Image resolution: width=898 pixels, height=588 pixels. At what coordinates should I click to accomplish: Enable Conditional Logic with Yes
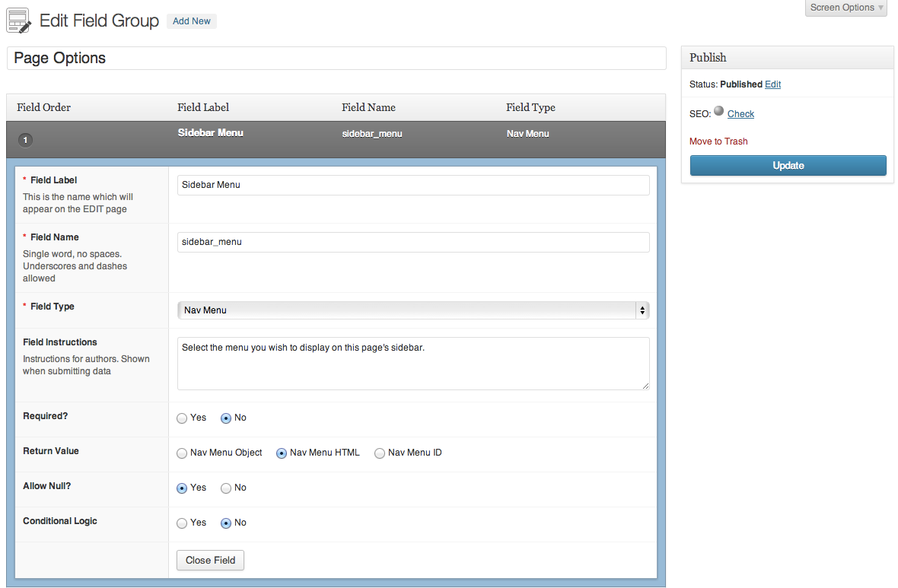[182, 523]
